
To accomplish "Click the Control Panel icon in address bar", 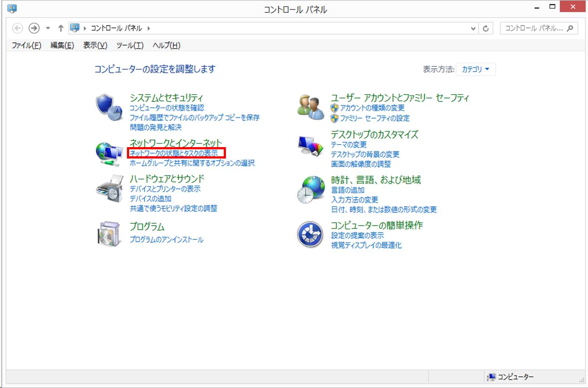I will [75, 28].
